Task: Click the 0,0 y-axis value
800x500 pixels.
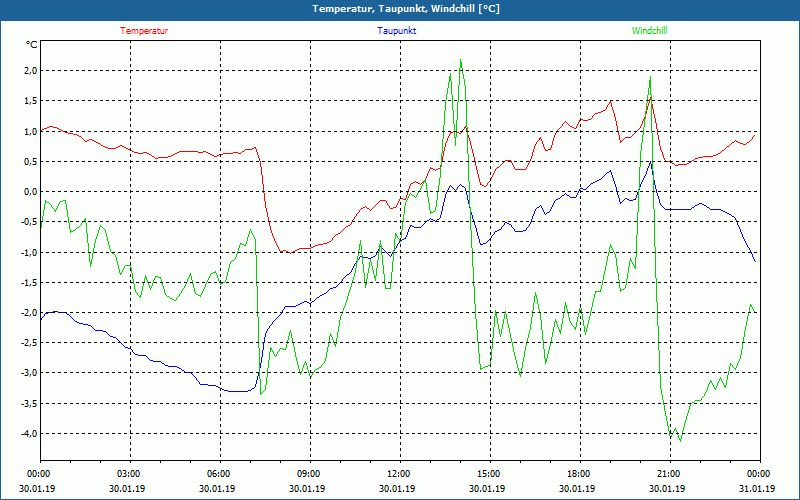Action: click(31, 192)
